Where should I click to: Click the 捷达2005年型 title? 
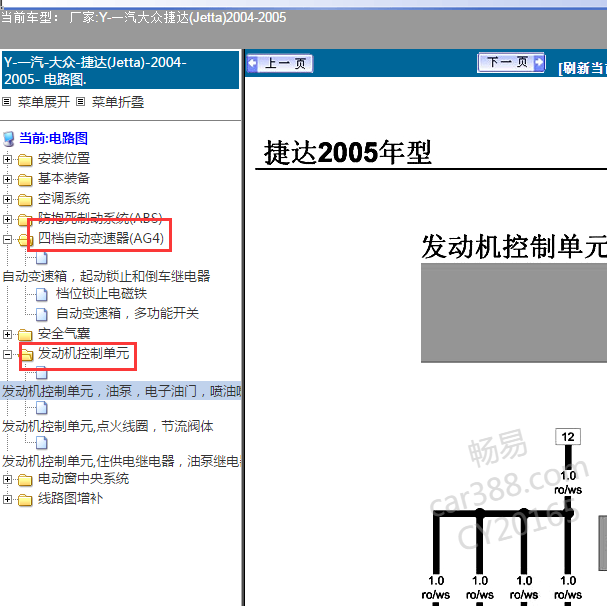pos(347,153)
